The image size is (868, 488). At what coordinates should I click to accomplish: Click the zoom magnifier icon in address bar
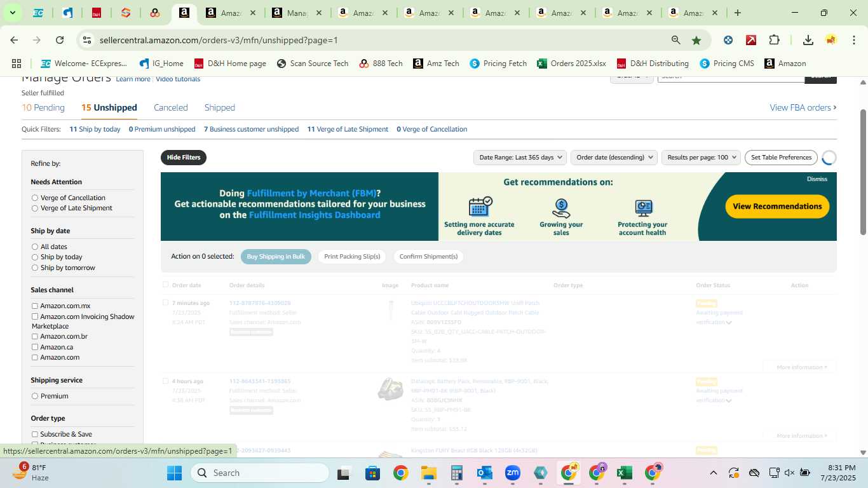(x=676, y=40)
